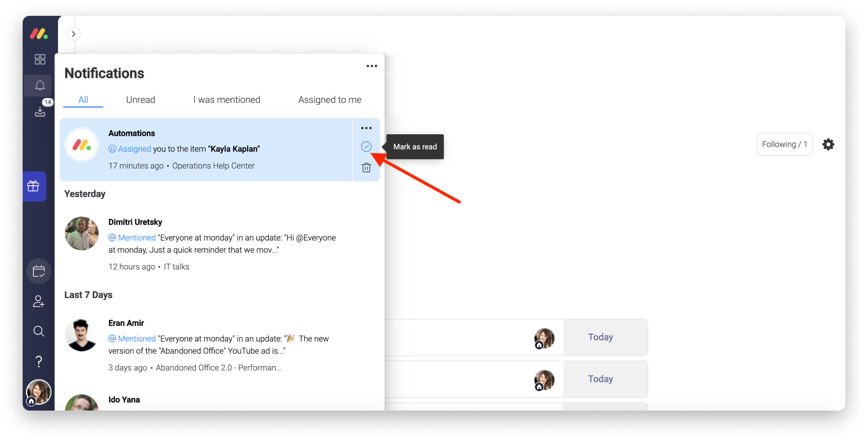Image resolution: width=868 pixels, height=440 pixels.
Task: Switch to the I was mentioned tab
Action: (227, 100)
